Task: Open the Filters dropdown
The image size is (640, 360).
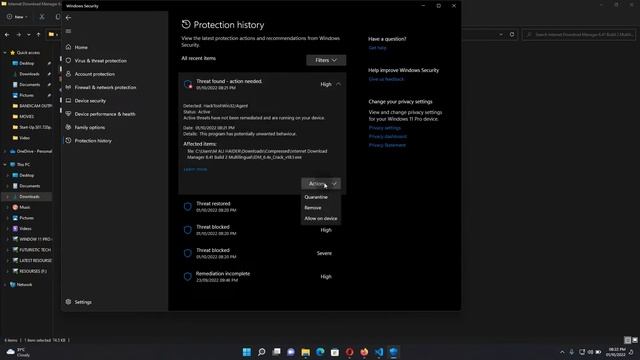Action: (326, 60)
